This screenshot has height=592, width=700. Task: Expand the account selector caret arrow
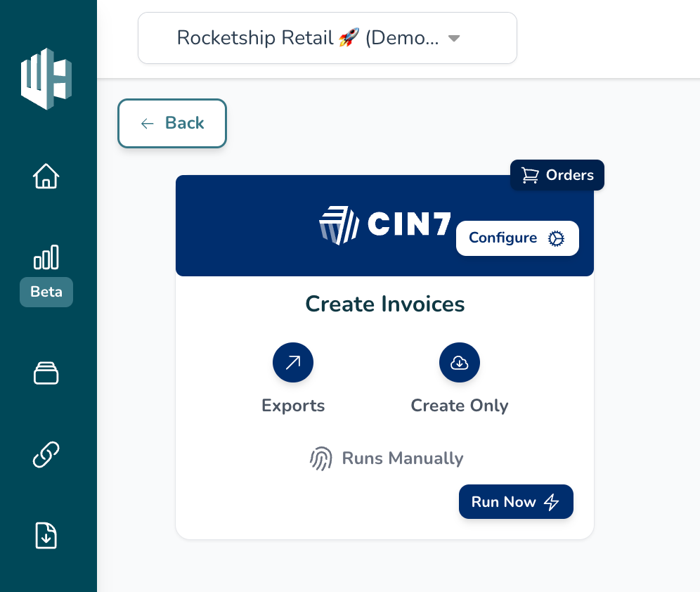(x=454, y=38)
